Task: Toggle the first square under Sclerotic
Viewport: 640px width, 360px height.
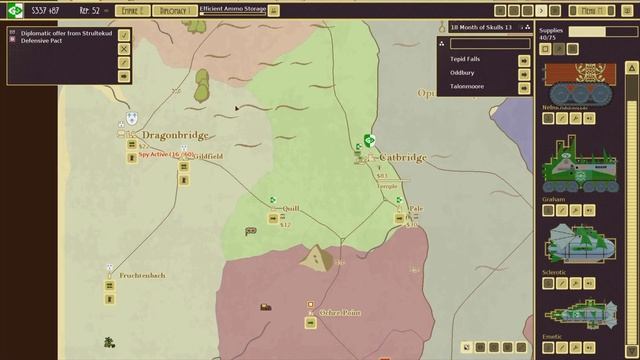Action: point(548,283)
